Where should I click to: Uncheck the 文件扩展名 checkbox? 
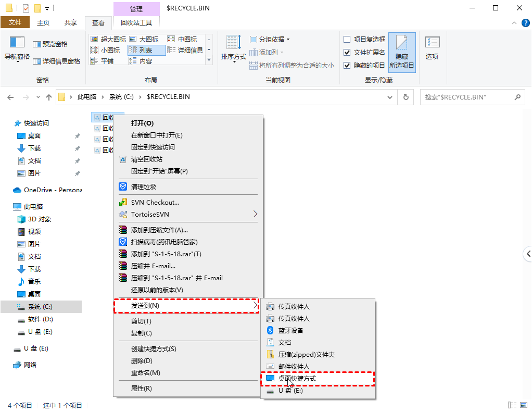pos(347,52)
